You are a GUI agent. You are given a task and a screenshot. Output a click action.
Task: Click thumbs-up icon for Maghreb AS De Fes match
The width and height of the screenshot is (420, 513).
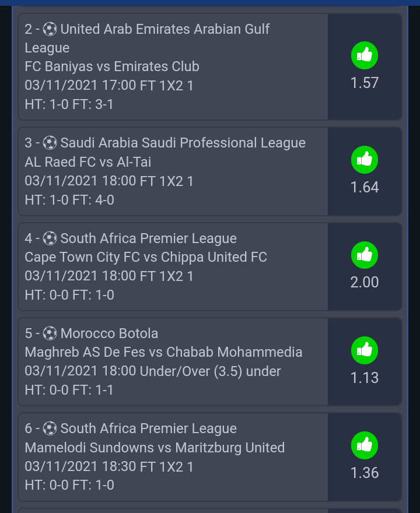pos(365,350)
